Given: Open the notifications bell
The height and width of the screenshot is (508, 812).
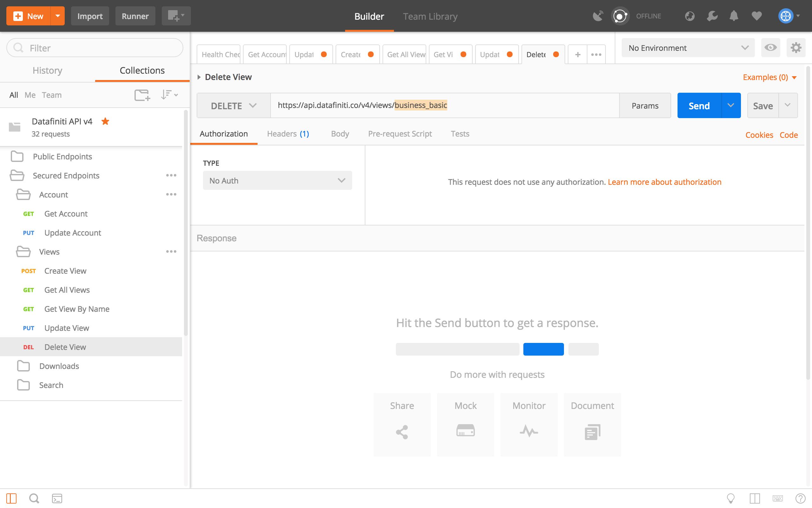Looking at the screenshot, I should click(734, 16).
